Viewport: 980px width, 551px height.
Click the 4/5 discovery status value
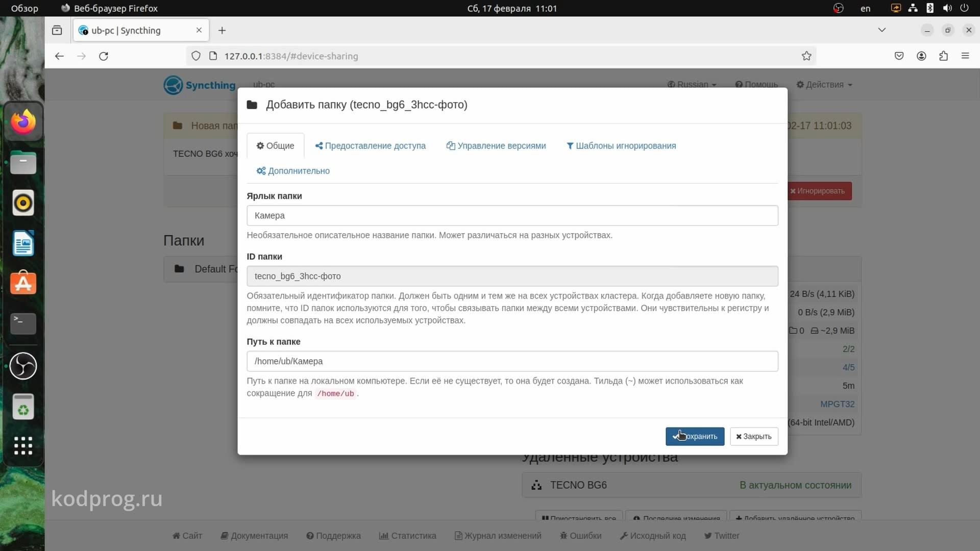click(x=848, y=367)
